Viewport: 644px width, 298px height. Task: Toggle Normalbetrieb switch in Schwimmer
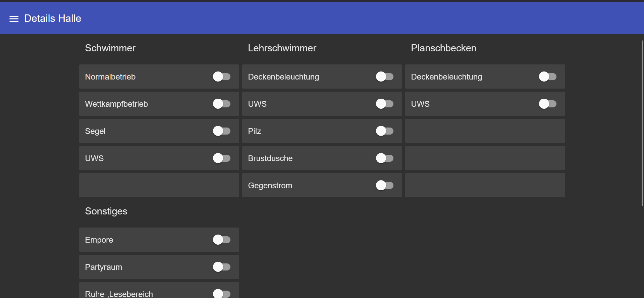222,77
